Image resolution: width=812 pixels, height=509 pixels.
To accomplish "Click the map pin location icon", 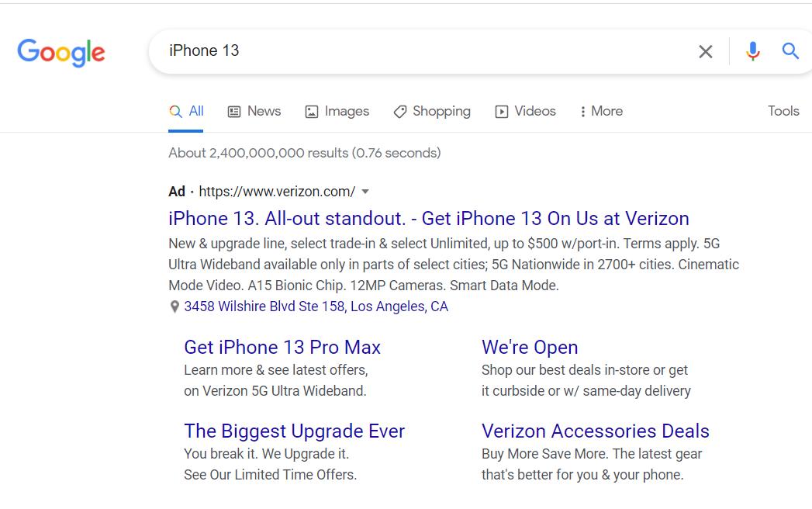I will [x=174, y=307].
